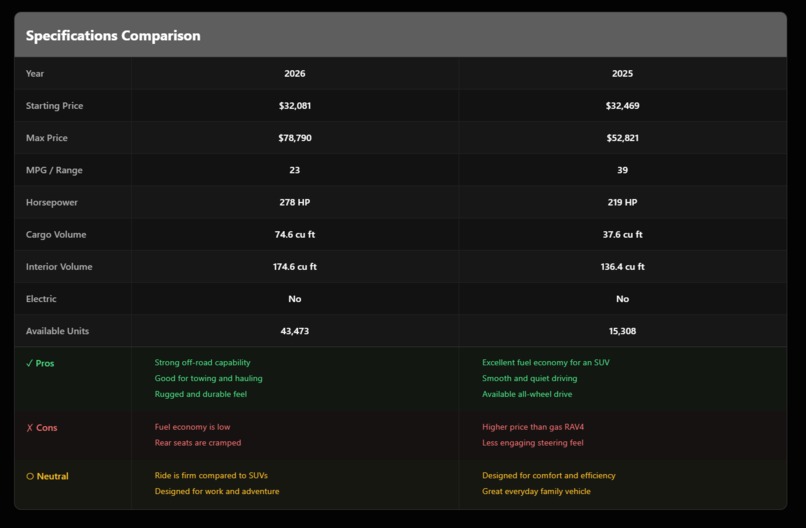
Task: Select the Interior Volume label
Action: point(59,267)
